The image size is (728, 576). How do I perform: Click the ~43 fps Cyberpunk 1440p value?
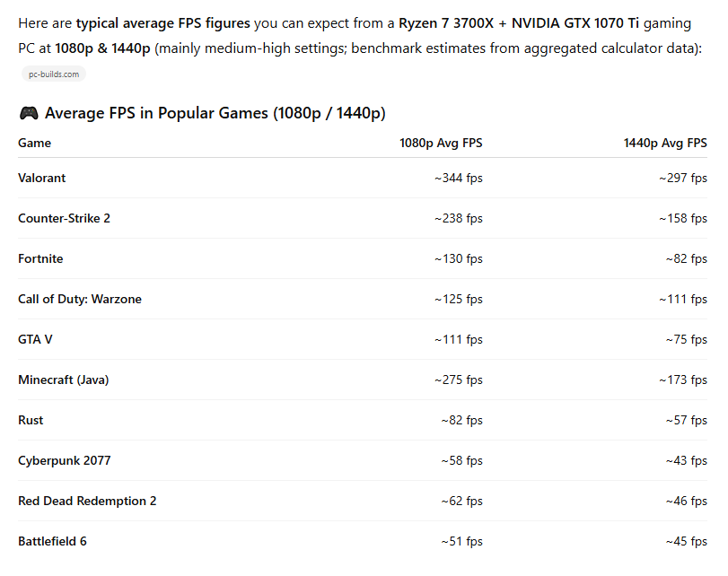[x=686, y=460]
